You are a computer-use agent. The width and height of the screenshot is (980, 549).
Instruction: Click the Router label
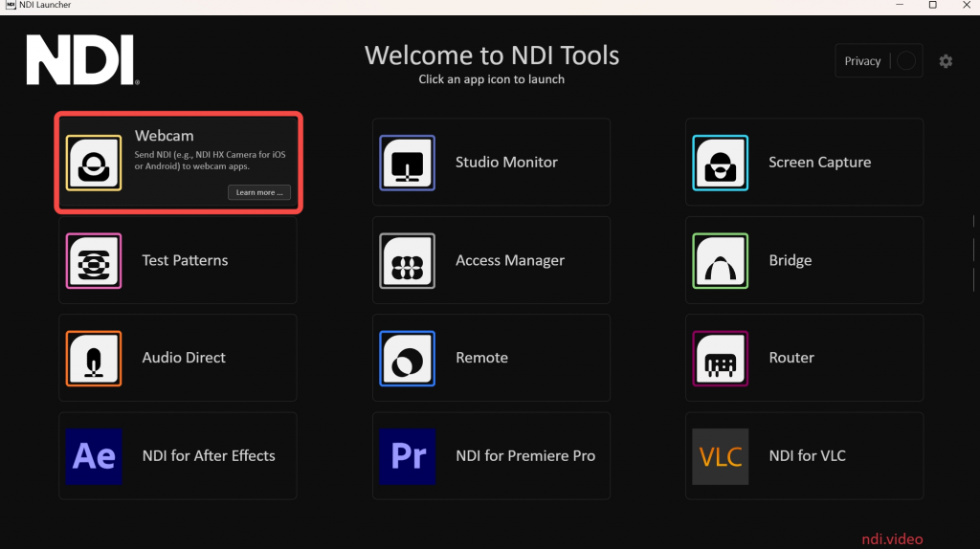pyautogui.click(x=791, y=358)
